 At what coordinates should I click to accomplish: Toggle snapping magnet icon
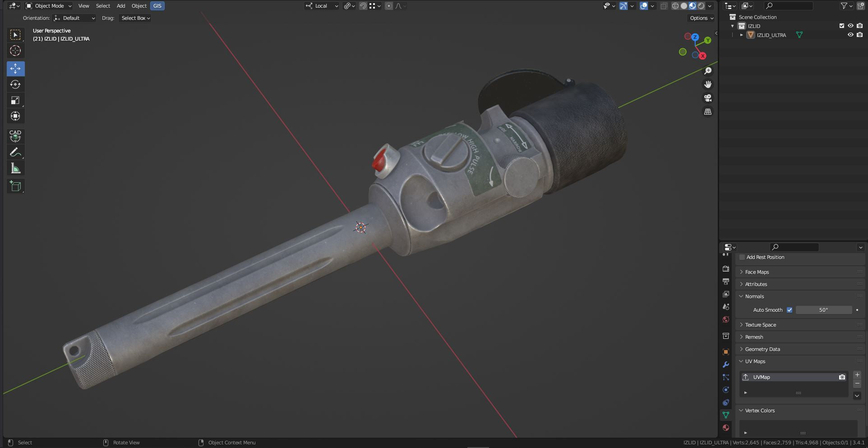pos(363,6)
